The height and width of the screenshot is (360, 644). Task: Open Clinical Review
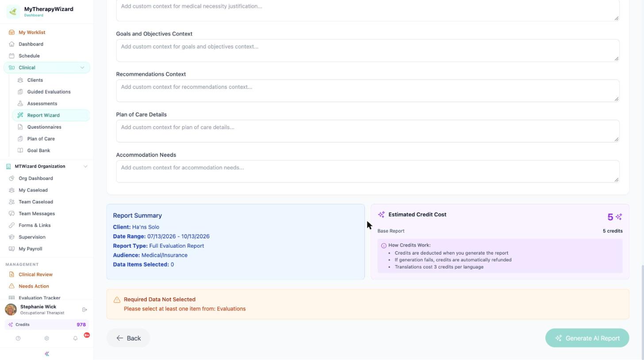click(35, 275)
